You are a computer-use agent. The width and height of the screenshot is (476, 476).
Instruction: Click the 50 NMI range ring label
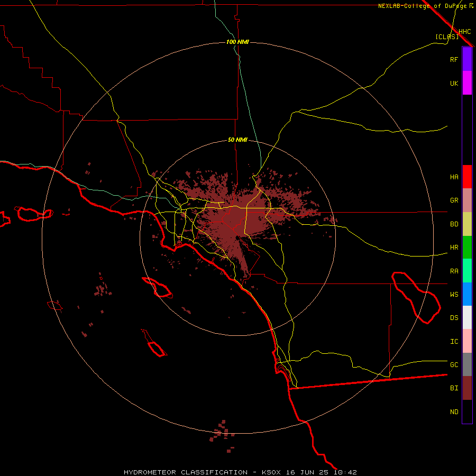[x=237, y=140]
